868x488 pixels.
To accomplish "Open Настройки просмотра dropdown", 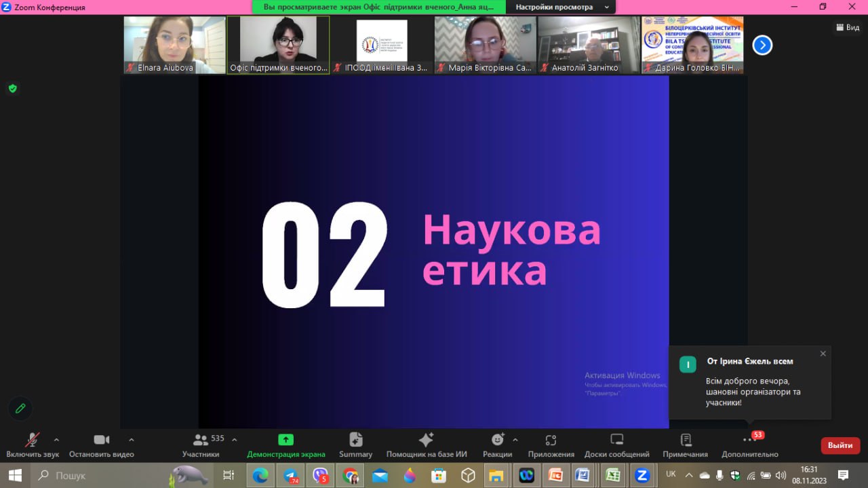I will (x=561, y=7).
